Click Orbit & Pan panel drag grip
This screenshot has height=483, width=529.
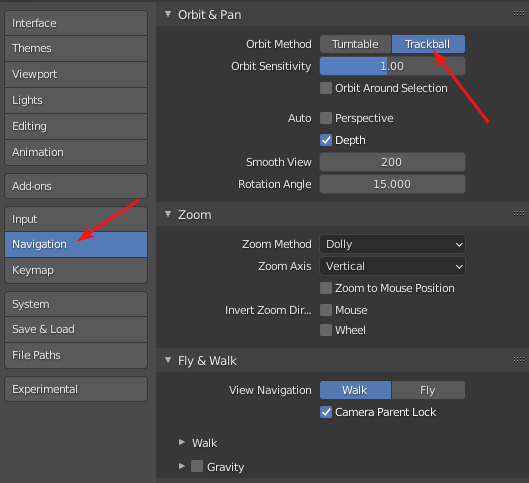pyautogui.click(x=519, y=13)
